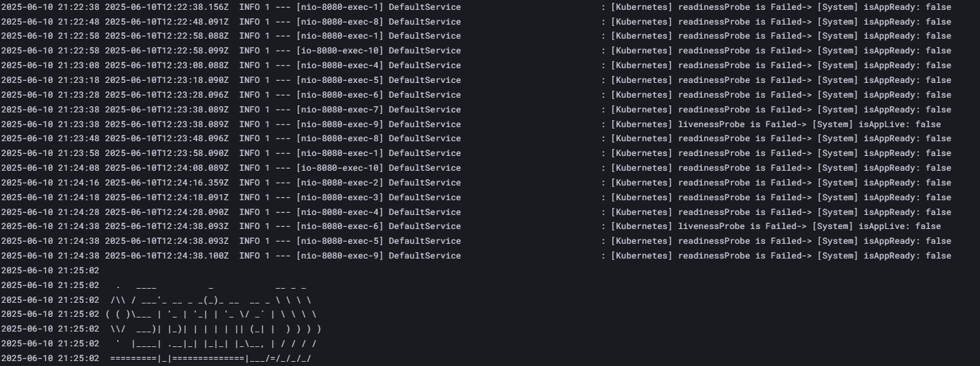Select the empty log line at 21:25:02

click(49, 270)
